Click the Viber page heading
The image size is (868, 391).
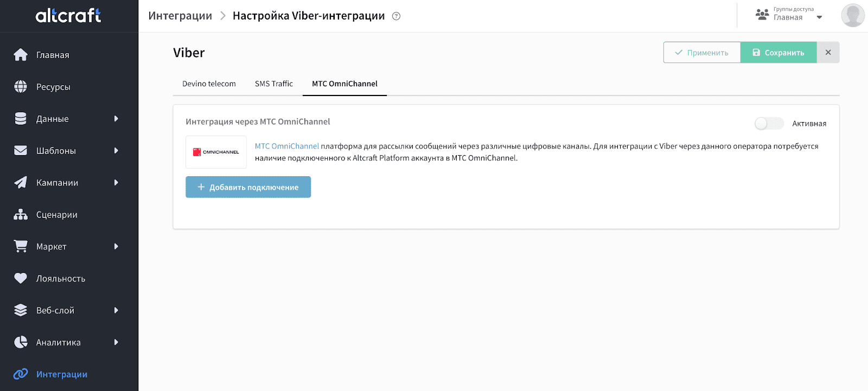click(189, 53)
